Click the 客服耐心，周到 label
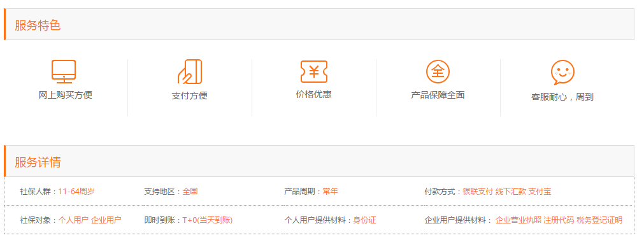This screenshot has height=240, width=644. tap(562, 97)
